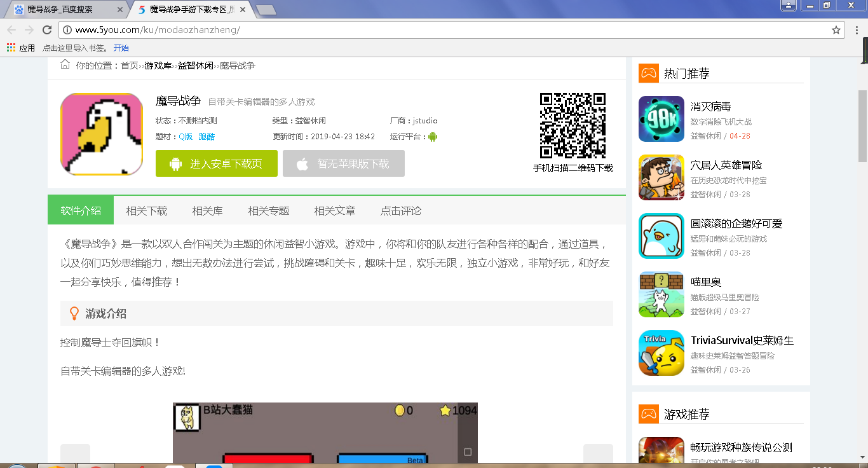Click the previous screenshot arrow on carousel
The image size is (868, 468).
click(x=75, y=453)
